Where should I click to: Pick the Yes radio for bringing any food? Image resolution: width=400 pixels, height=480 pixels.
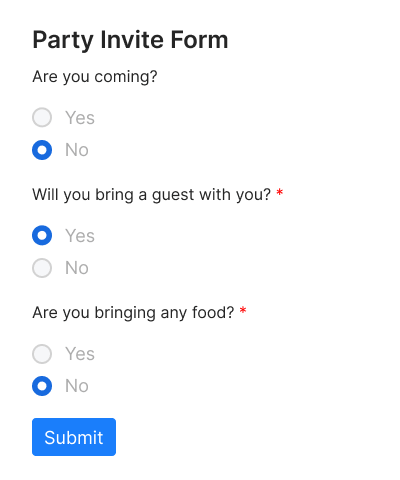[x=42, y=354]
